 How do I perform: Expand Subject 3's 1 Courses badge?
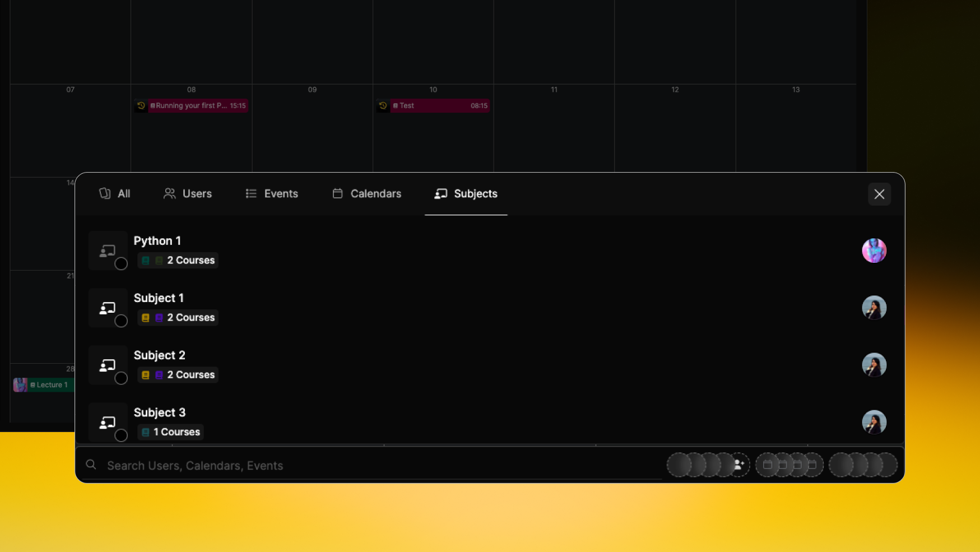(170, 432)
